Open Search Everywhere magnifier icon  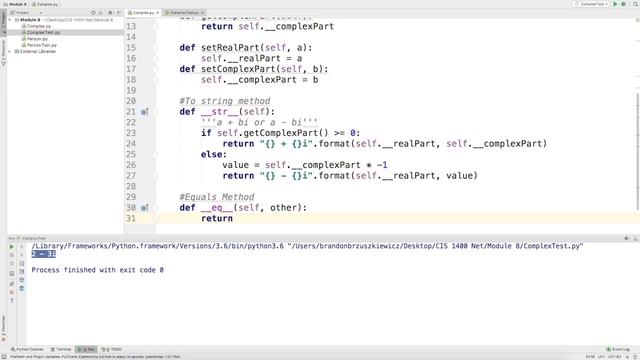coord(636,4)
